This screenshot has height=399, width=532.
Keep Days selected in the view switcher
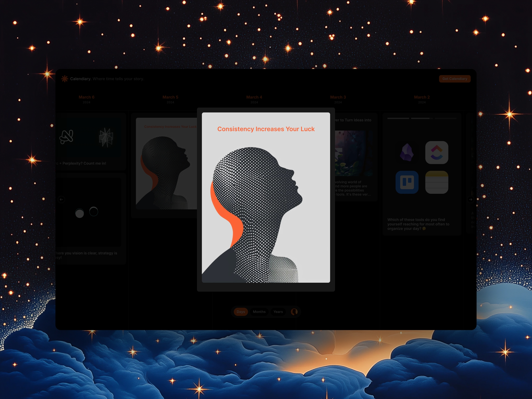click(241, 312)
